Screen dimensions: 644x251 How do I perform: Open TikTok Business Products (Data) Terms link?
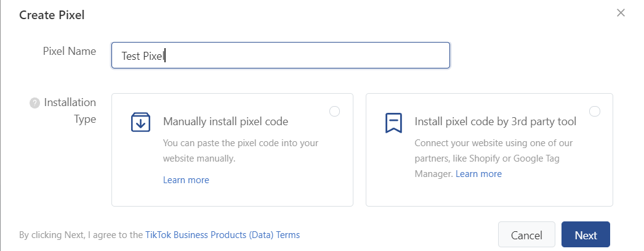pyautogui.click(x=223, y=235)
